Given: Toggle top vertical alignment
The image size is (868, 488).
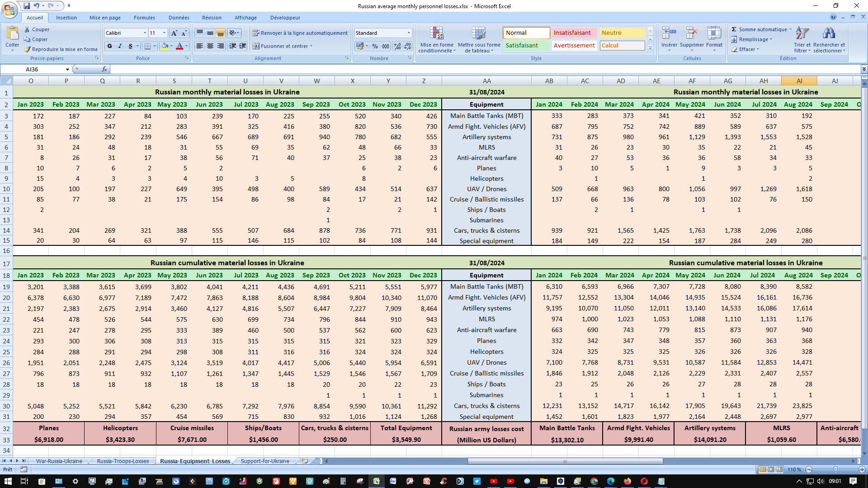Looking at the screenshot, I should click(x=199, y=33).
